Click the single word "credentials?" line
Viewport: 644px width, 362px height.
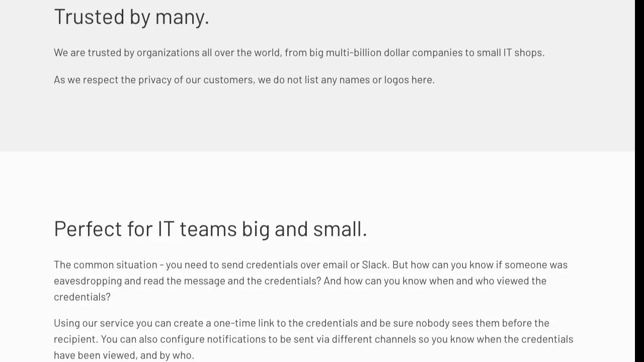(82, 297)
